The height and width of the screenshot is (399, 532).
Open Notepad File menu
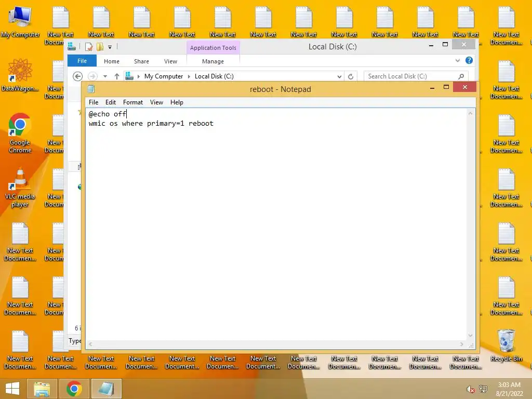tap(94, 102)
